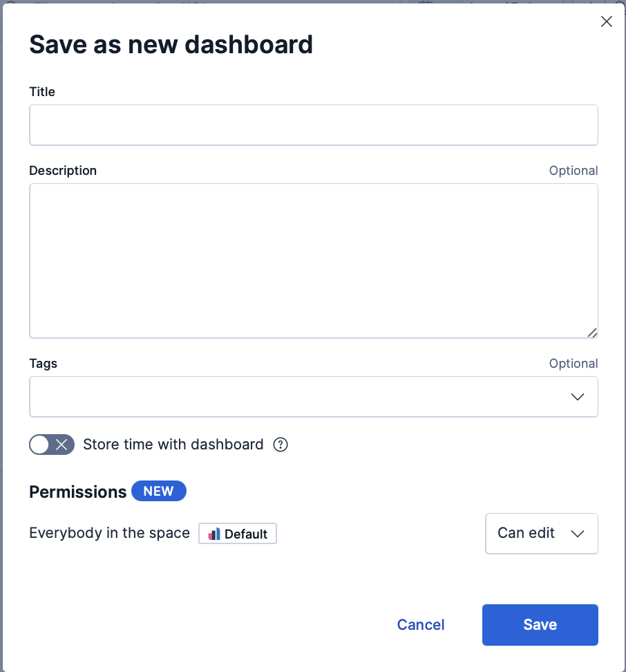Click the Permissions section heading

pos(77,492)
